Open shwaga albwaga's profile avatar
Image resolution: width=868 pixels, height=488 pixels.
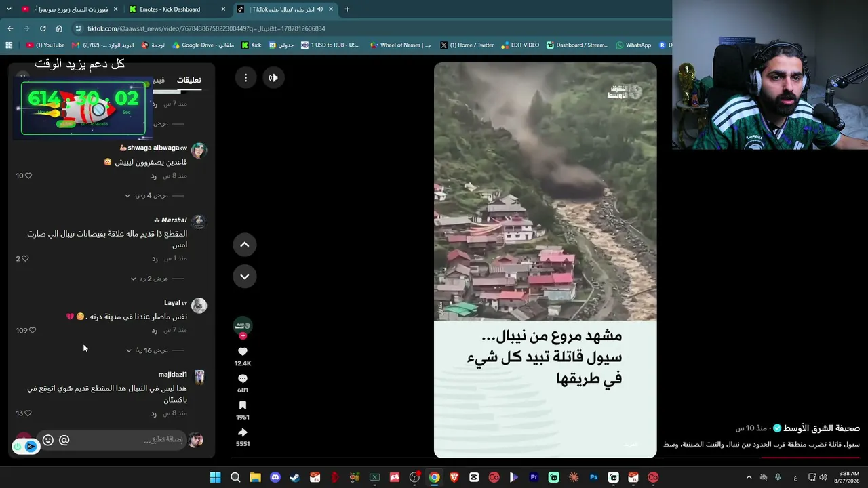(199, 150)
